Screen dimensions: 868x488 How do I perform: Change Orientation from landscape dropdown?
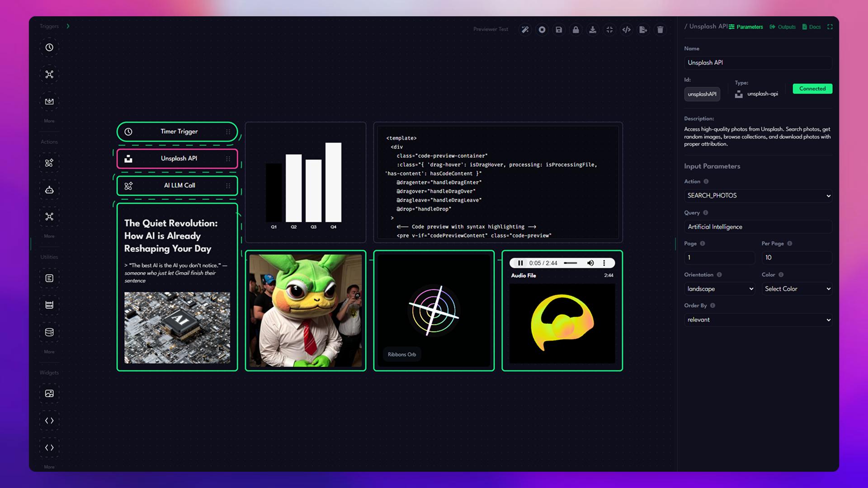click(x=720, y=288)
